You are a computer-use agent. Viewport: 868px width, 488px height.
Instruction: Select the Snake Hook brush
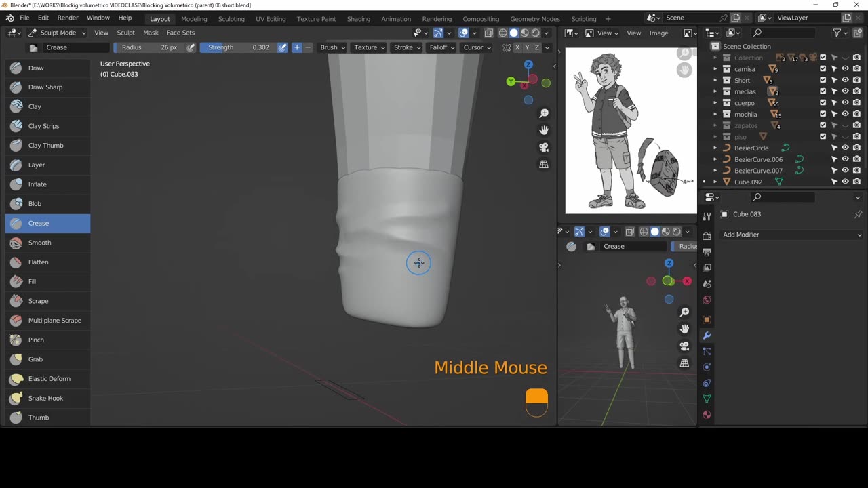[x=47, y=398]
